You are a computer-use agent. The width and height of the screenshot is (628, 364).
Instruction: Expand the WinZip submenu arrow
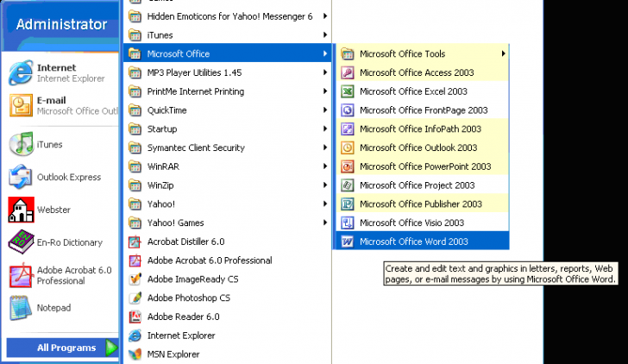pos(325,185)
